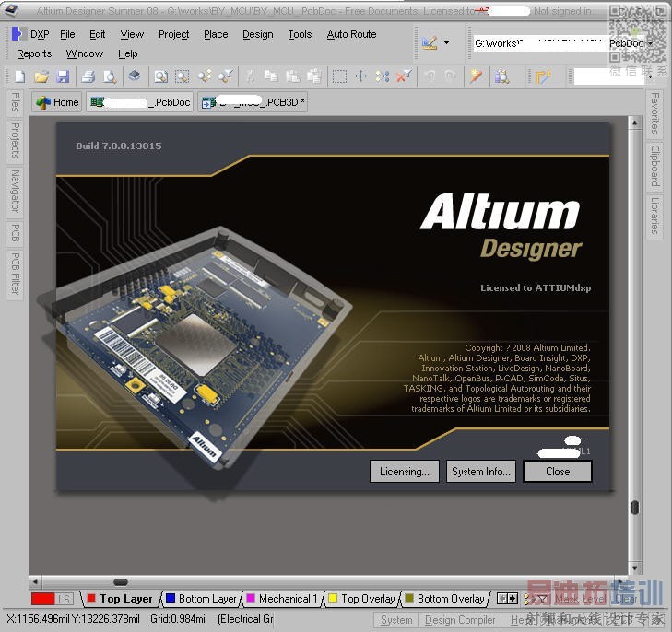Open the Libraries side panel
672x632 pixels.
(654, 216)
